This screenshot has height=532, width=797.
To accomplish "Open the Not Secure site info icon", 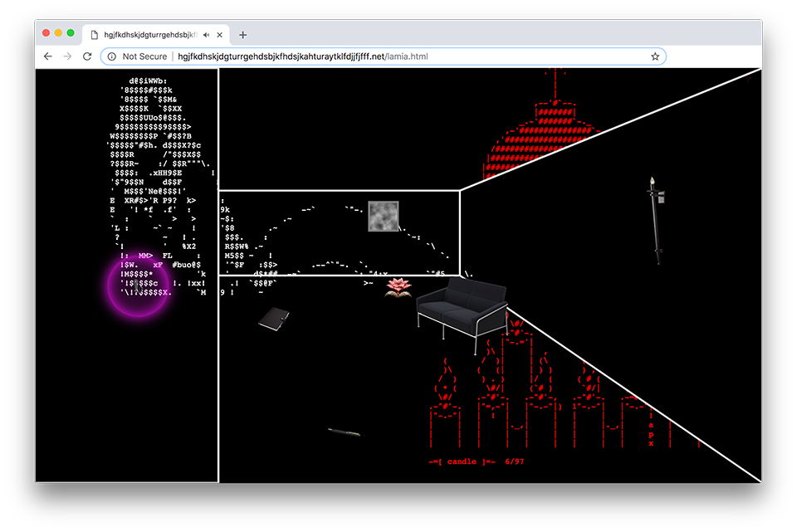I will (x=112, y=56).
